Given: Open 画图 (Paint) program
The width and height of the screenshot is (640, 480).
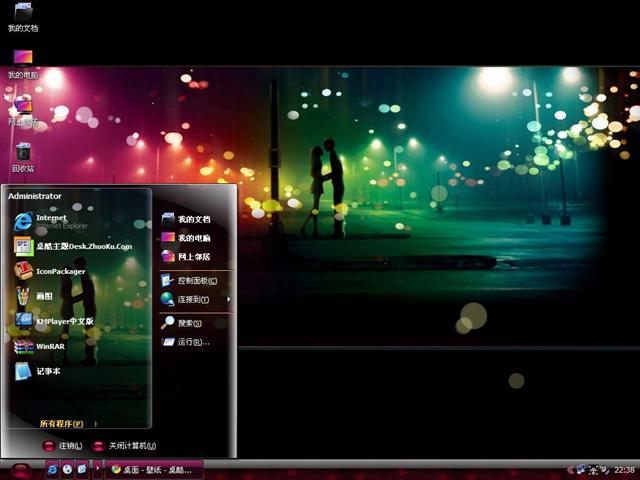Looking at the screenshot, I should coord(43,296).
